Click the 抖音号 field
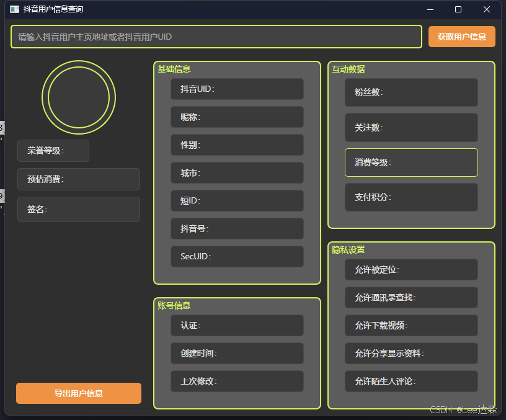506x420 pixels. tap(237, 228)
